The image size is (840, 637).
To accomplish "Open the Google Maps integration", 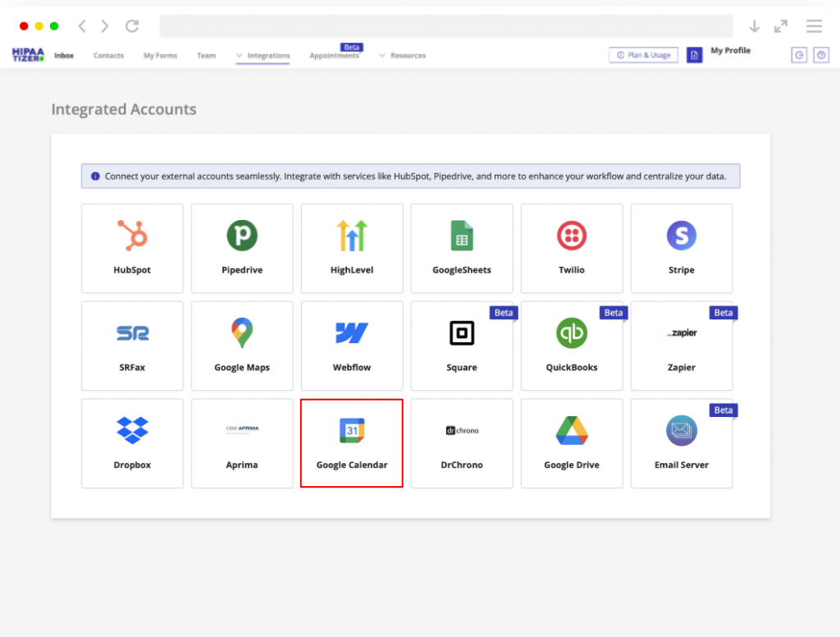I will 242,346.
